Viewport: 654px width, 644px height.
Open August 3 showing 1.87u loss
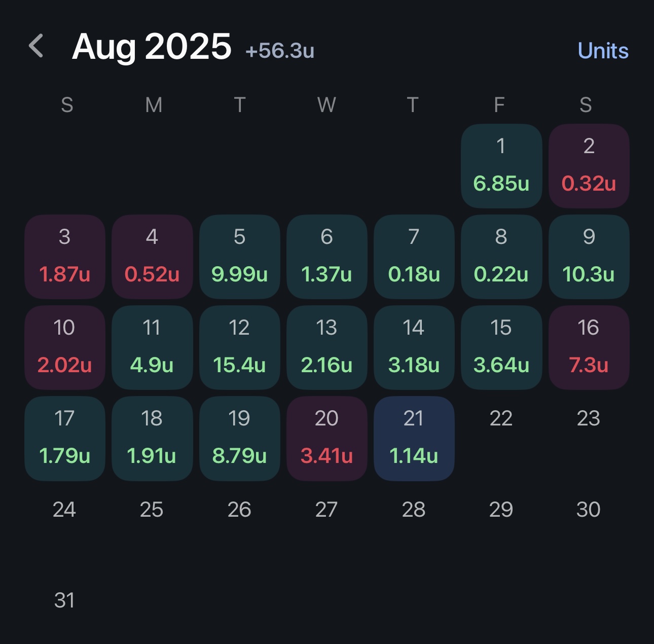click(64, 257)
